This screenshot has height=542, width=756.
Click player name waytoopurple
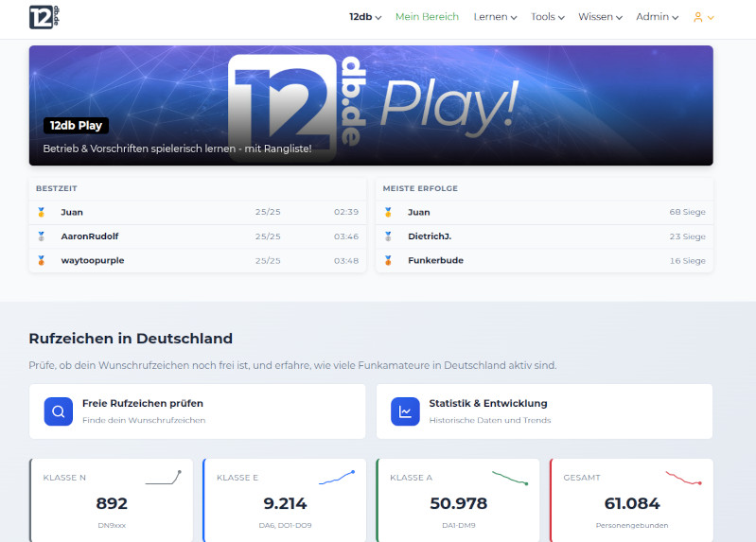pyautogui.click(x=93, y=260)
